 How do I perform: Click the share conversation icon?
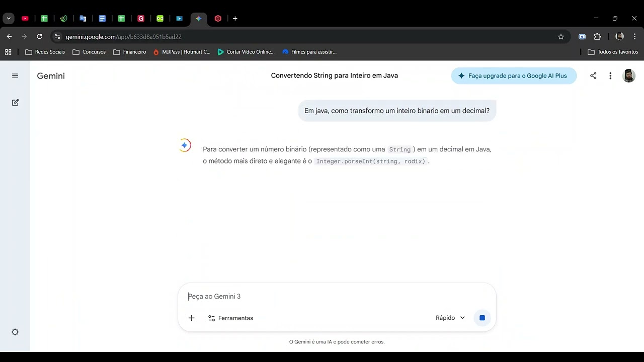tap(593, 76)
